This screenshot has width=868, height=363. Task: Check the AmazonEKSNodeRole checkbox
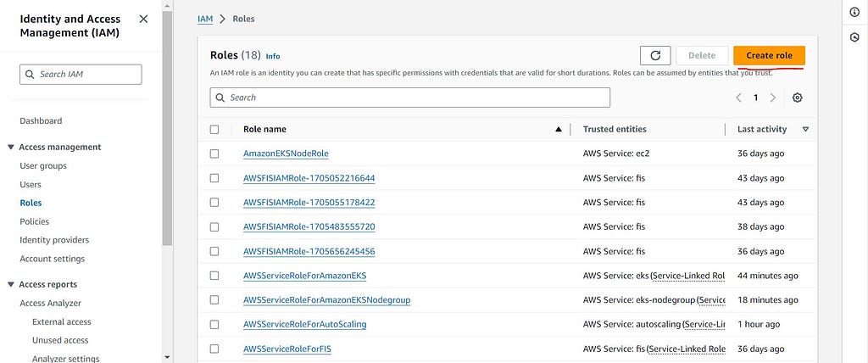click(x=214, y=154)
